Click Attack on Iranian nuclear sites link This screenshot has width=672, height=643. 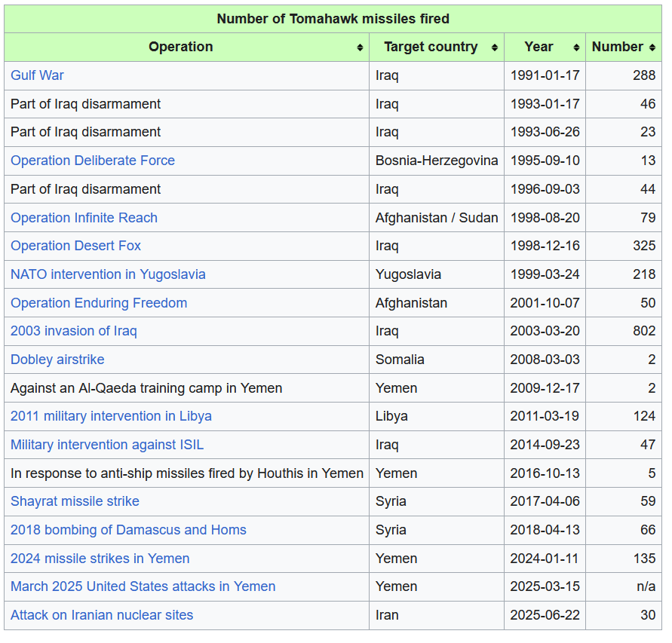pos(102,615)
